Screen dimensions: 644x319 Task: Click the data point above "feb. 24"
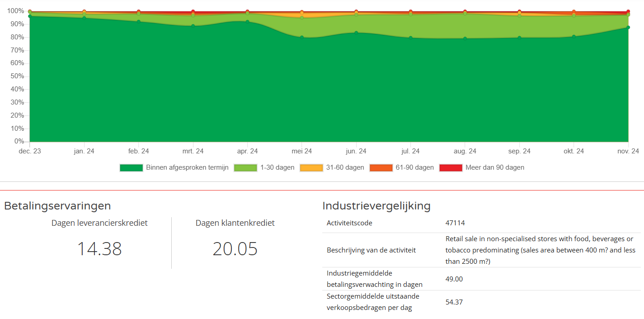click(138, 21)
